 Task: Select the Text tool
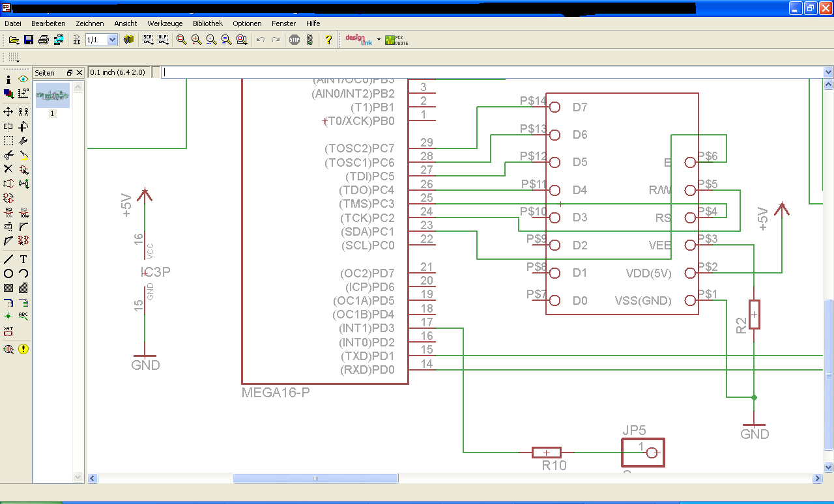(23, 259)
